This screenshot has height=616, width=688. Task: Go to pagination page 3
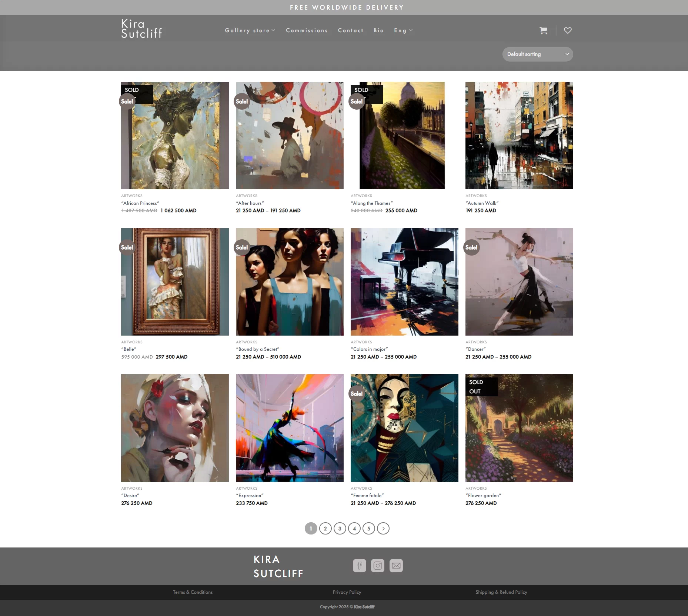[x=340, y=529]
